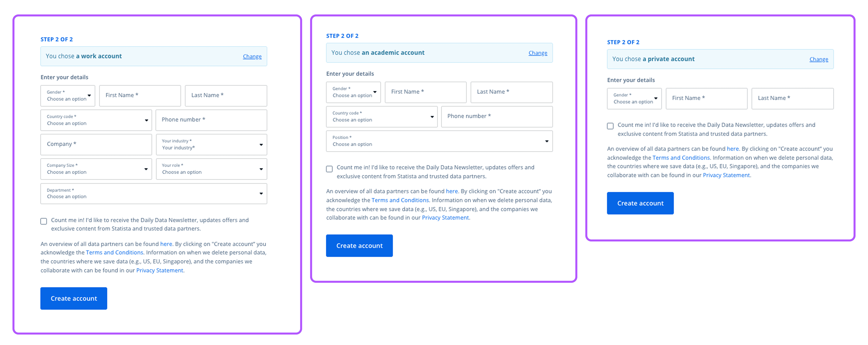Expand the Your role dropdown
Viewport: 868px width, 345px height.
click(211, 169)
